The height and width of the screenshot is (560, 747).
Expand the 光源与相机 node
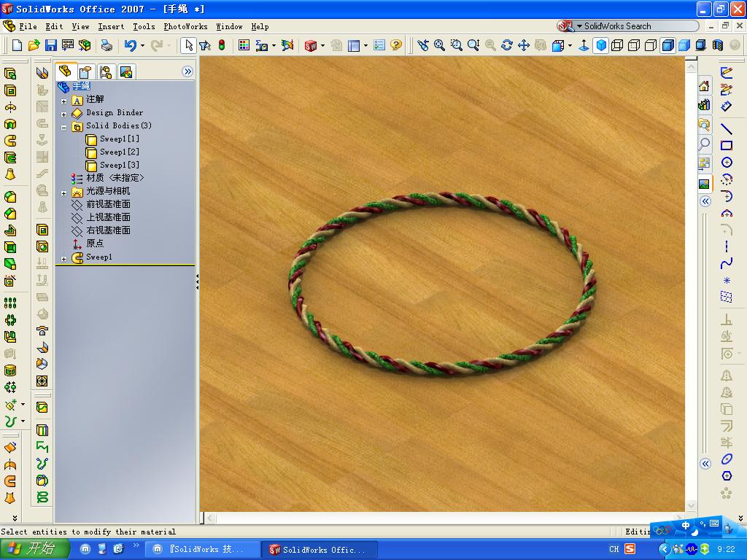tap(64, 192)
